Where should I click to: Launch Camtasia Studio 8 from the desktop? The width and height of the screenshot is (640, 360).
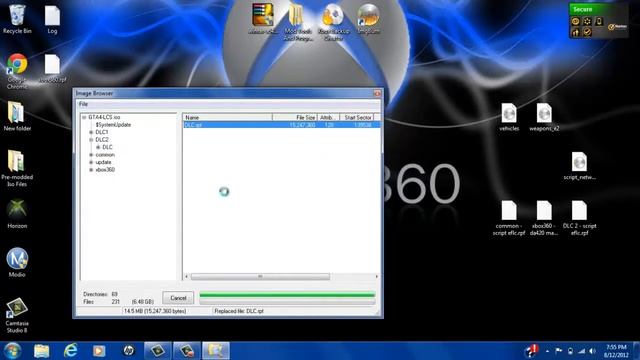[17, 315]
